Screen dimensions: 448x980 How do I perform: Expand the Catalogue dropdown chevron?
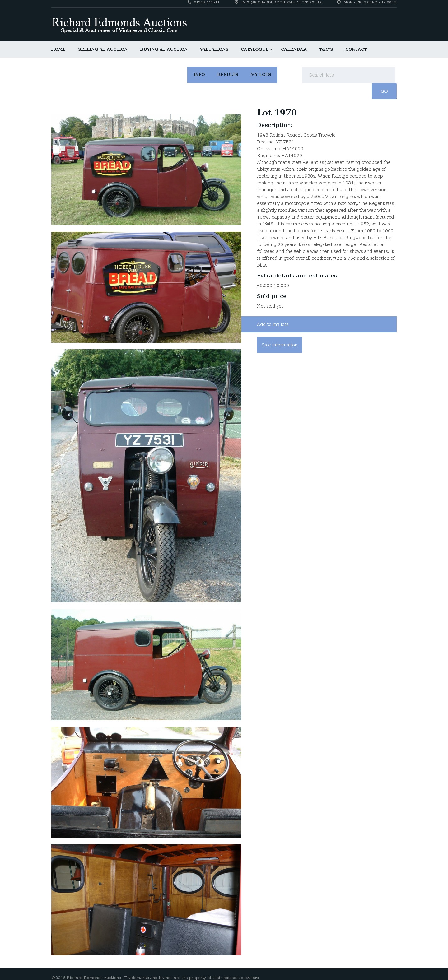(271, 49)
